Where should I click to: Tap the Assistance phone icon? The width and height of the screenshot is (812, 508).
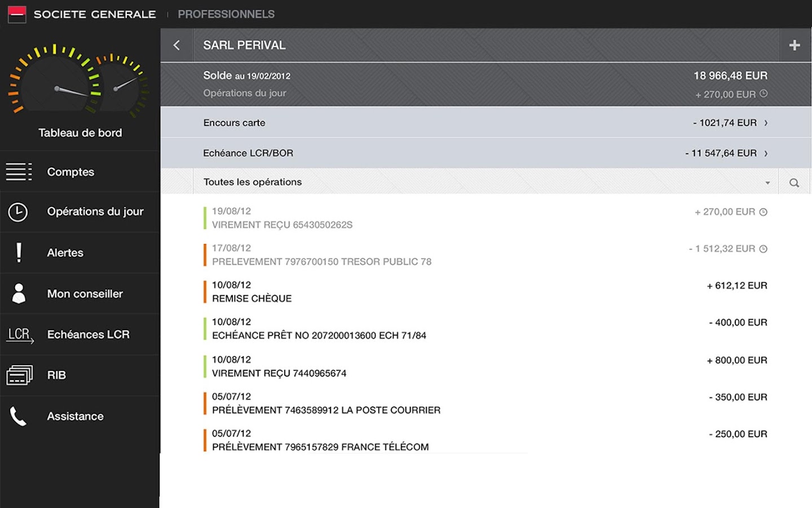pyautogui.click(x=19, y=417)
